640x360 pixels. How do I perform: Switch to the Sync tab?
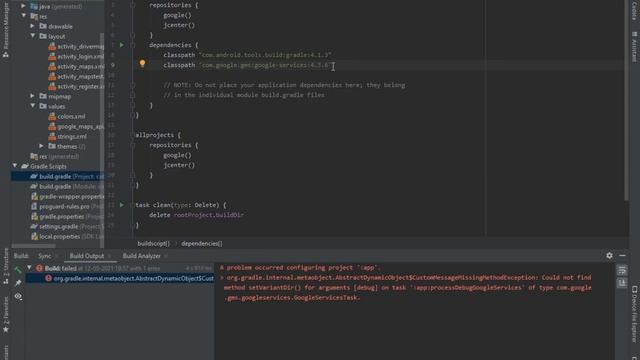pos(44,256)
